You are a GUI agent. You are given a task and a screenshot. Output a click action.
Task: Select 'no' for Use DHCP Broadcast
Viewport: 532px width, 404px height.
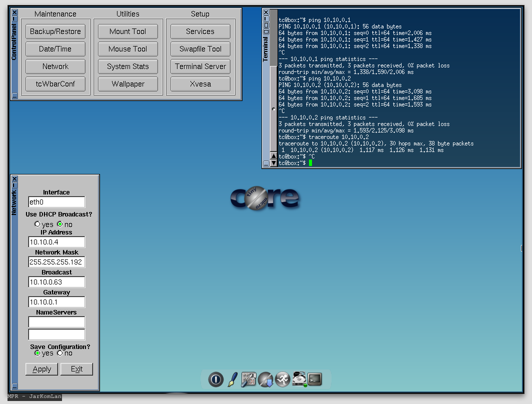coord(60,224)
